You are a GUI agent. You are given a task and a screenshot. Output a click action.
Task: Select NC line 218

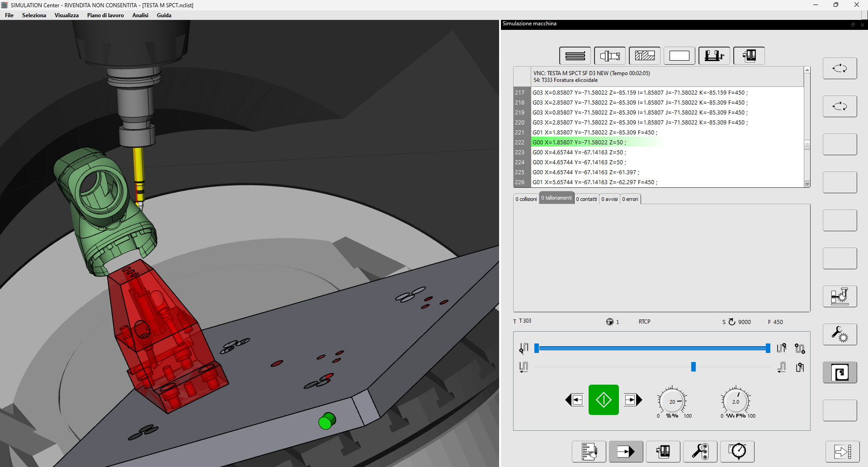pos(658,102)
